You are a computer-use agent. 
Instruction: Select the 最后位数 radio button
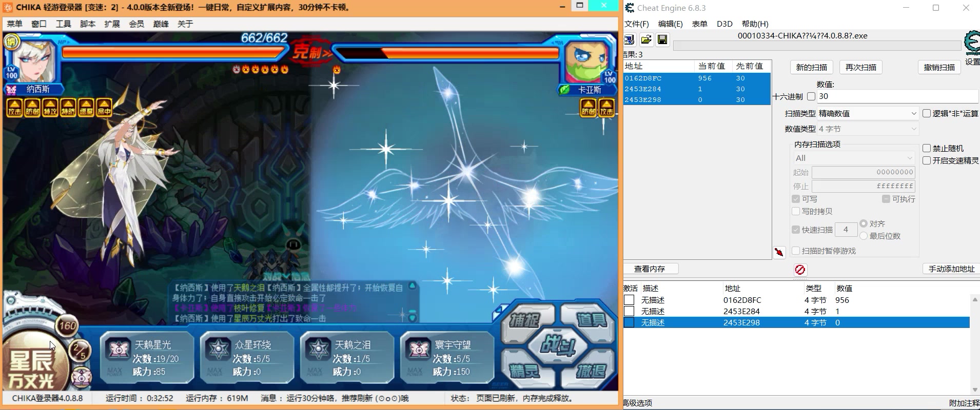pos(864,236)
